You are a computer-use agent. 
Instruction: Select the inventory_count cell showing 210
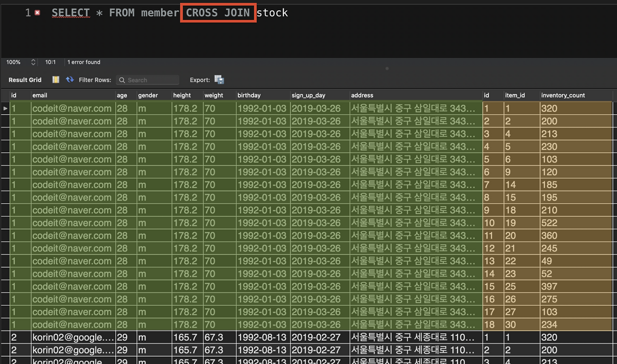point(576,210)
